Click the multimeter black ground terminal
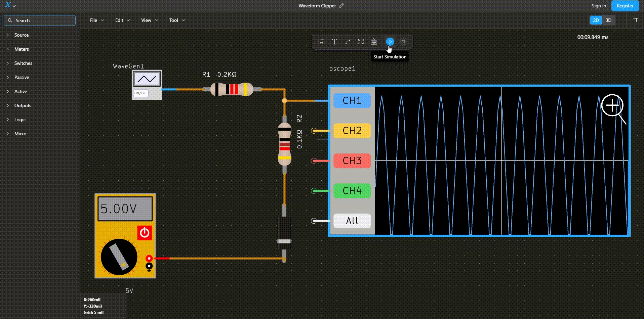 [x=149, y=266]
